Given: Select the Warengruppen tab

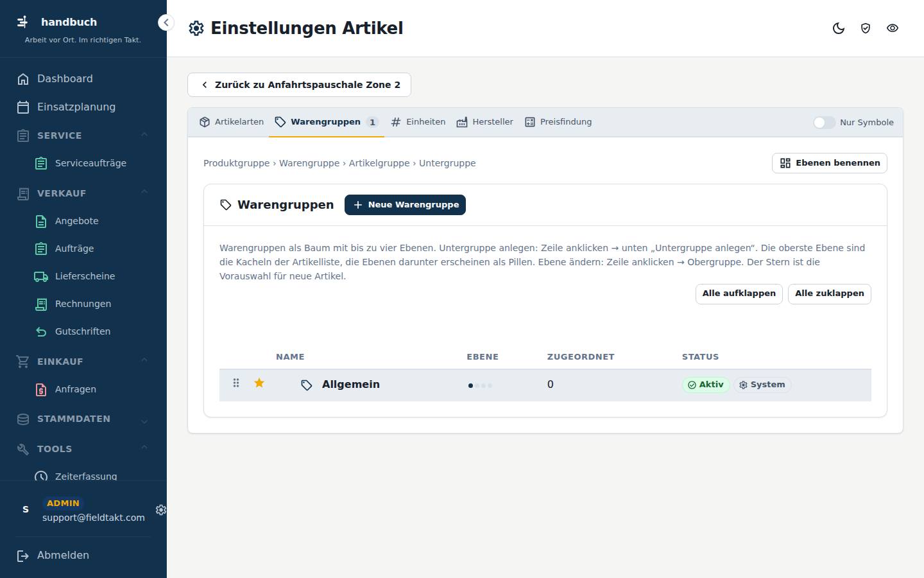Looking at the screenshot, I should coord(327,122).
